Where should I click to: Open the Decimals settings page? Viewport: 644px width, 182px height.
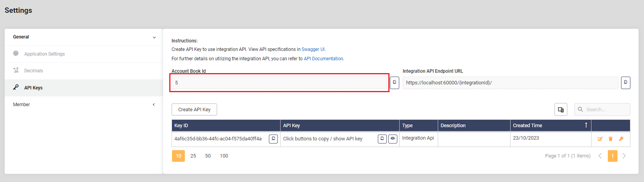tap(33, 71)
